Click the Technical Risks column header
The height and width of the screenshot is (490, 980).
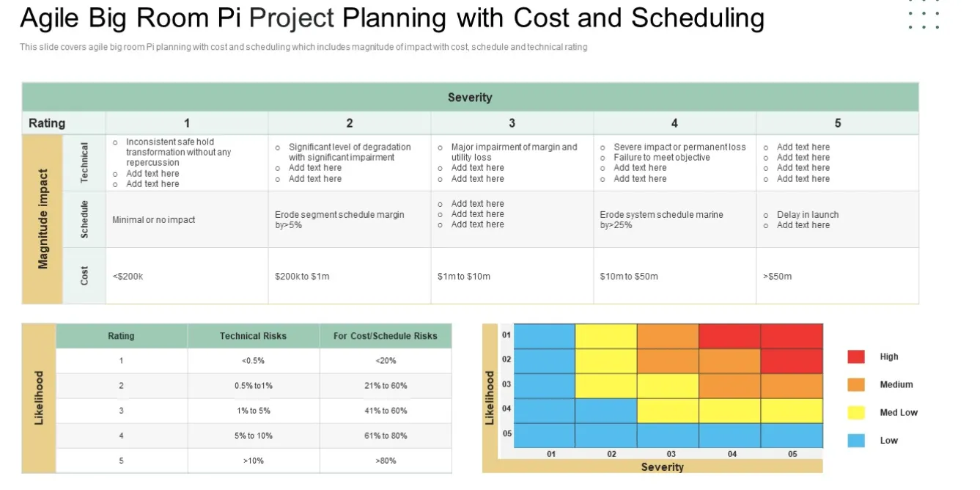tap(254, 336)
